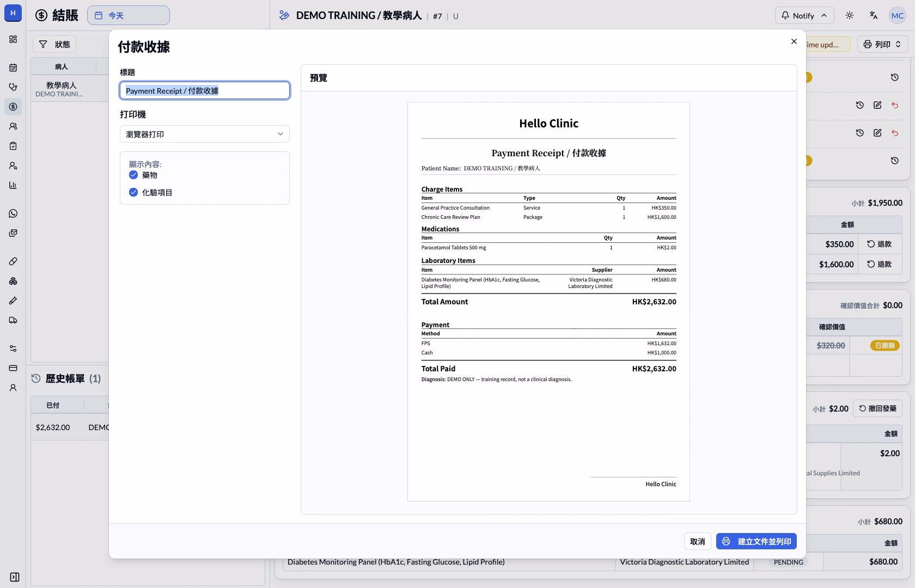The width and height of the screenshot is (915, 588).
Task: Open the stethoscope consultation icon in sidebar
Action: coord(13,87)
